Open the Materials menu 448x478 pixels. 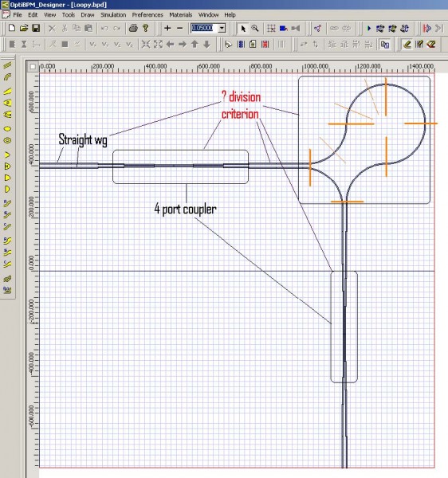(180, 14)
